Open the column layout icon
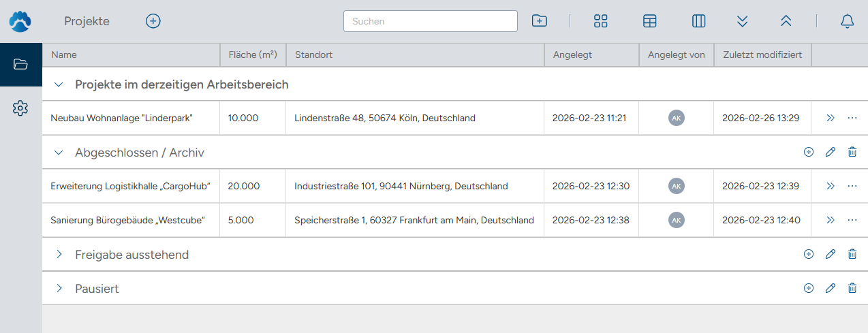Viewport: 868px width, 333px height. click(x=698, y=21)
